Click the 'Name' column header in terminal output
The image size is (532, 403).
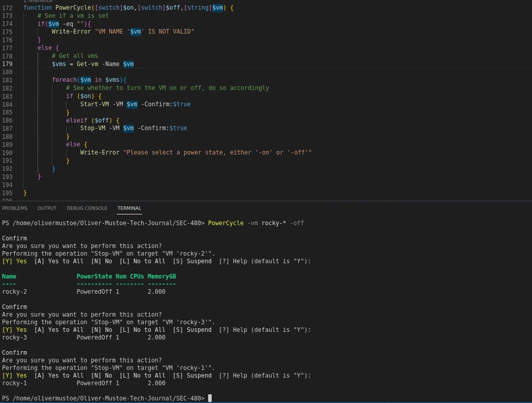[9, 276]
